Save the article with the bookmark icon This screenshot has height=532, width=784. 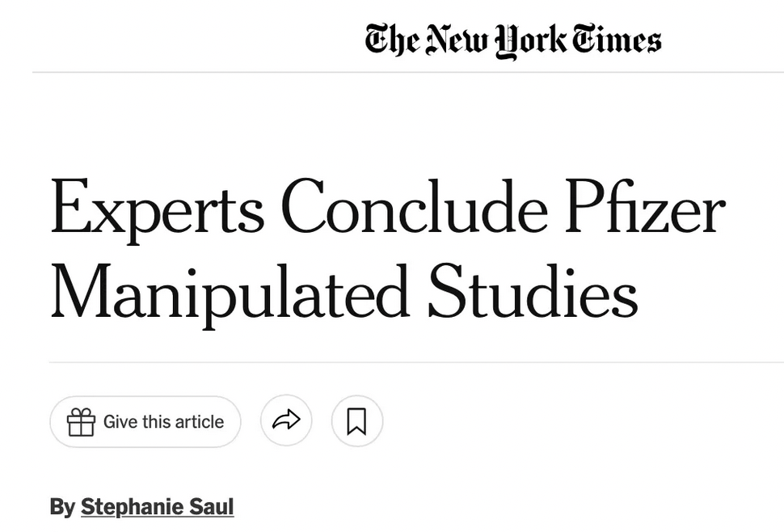(356, 421)
